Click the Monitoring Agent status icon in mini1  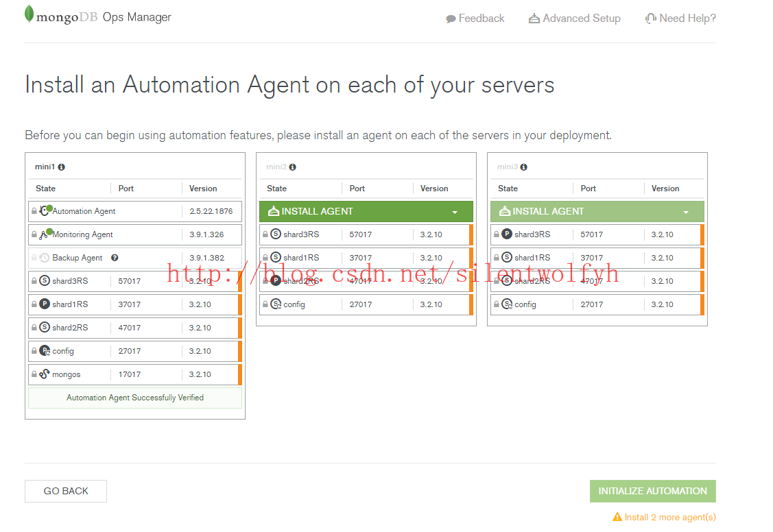[45, 234]
